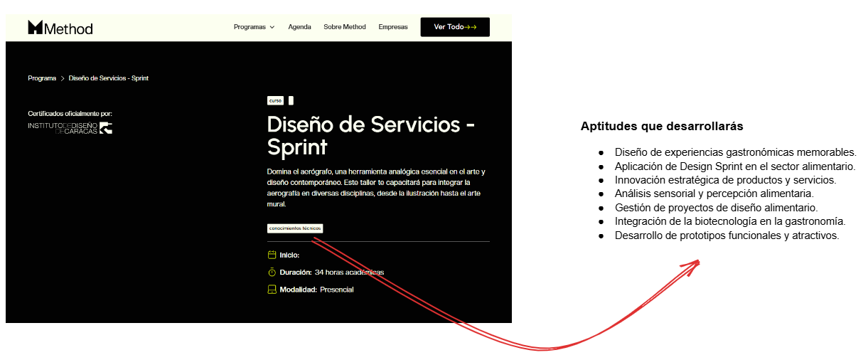Click the stopwatch icon beside Duración
This screenshot has height=360, width=868.
(272, 272)
